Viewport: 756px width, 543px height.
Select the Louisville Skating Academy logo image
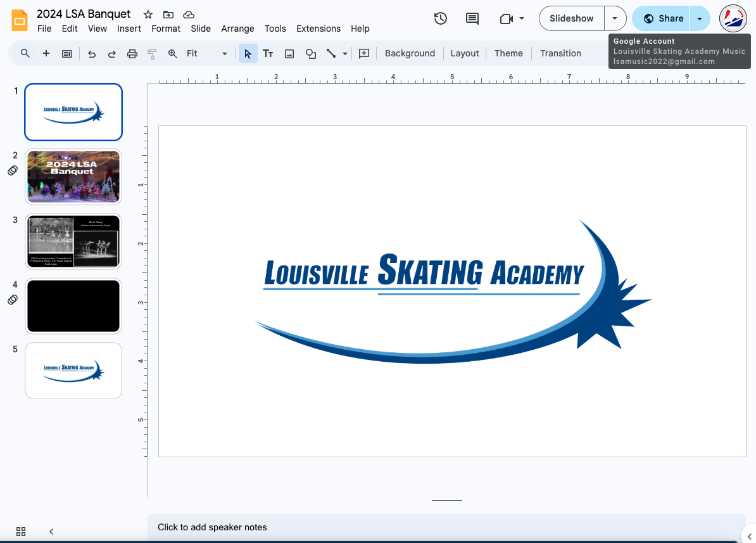(453, 291)
